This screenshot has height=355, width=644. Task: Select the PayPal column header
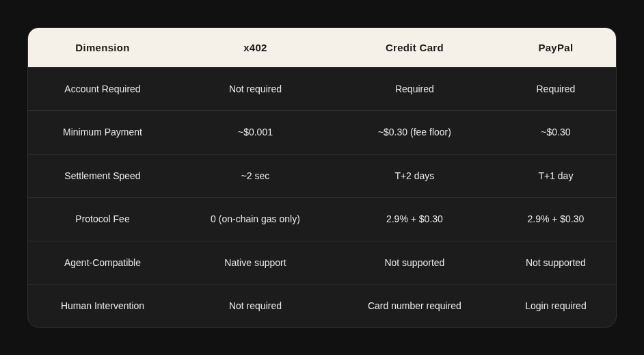tap(555, 48)
